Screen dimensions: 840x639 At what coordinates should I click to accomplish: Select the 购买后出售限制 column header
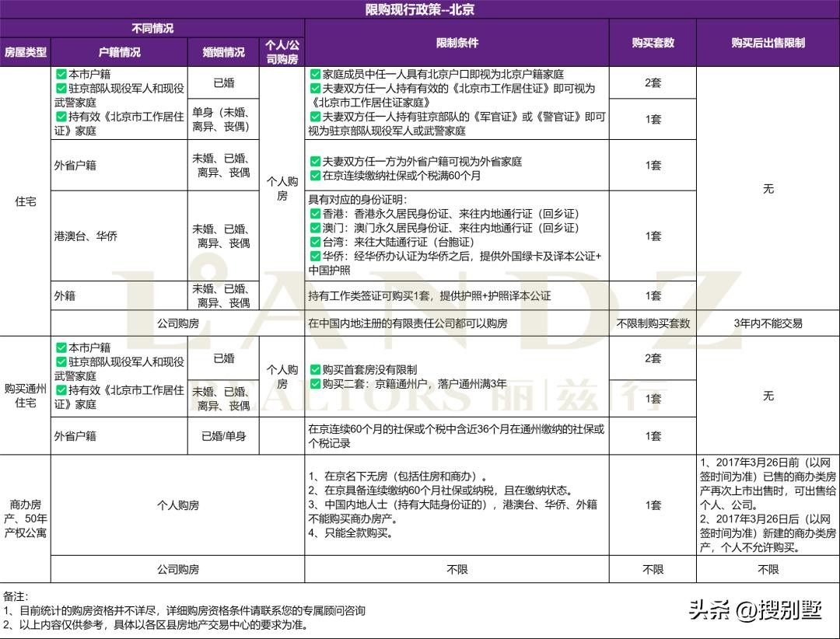pos(768,44)
